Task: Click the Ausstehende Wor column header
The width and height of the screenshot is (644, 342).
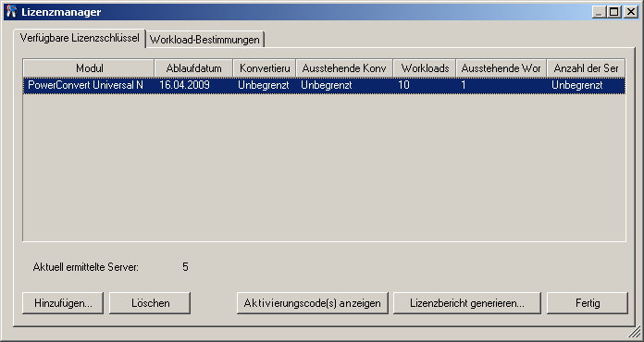Action: pyautogui.click(x=502, y=68)
